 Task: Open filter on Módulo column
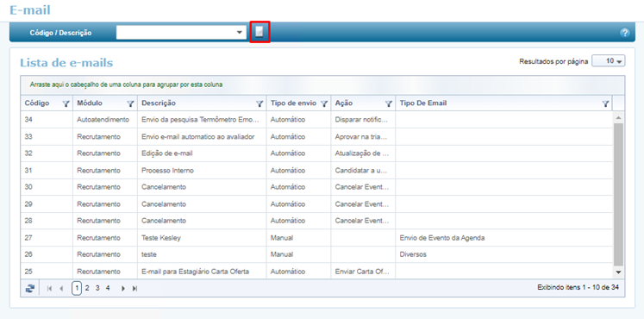coord(130,103)
